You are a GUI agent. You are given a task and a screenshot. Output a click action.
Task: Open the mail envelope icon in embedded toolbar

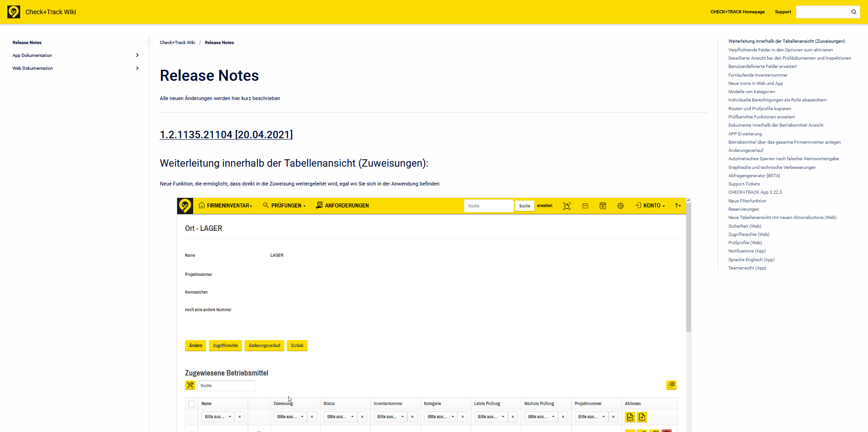pos(585,206)
